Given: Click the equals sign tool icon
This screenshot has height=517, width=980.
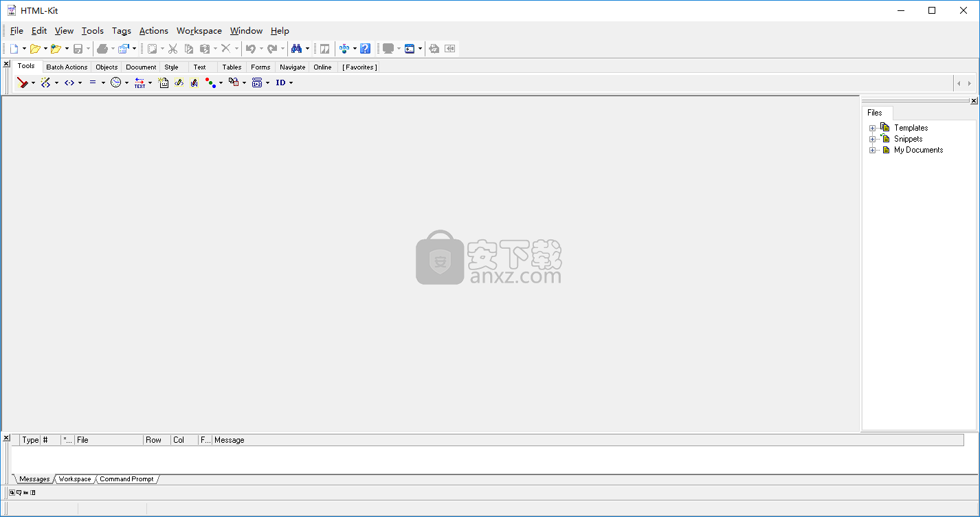Looking at the screenshot, I should click(x=93, y=82).
